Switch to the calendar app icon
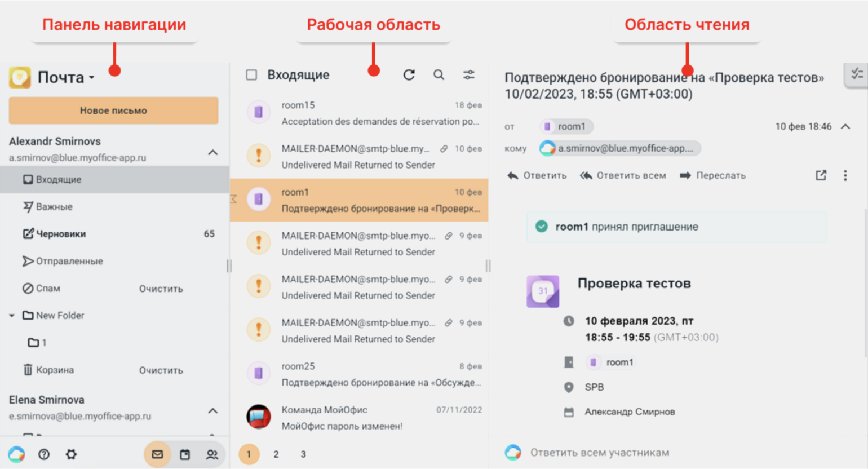Image resolution: width=868 pixels, height=469 pixels. [x=185, y=454]
